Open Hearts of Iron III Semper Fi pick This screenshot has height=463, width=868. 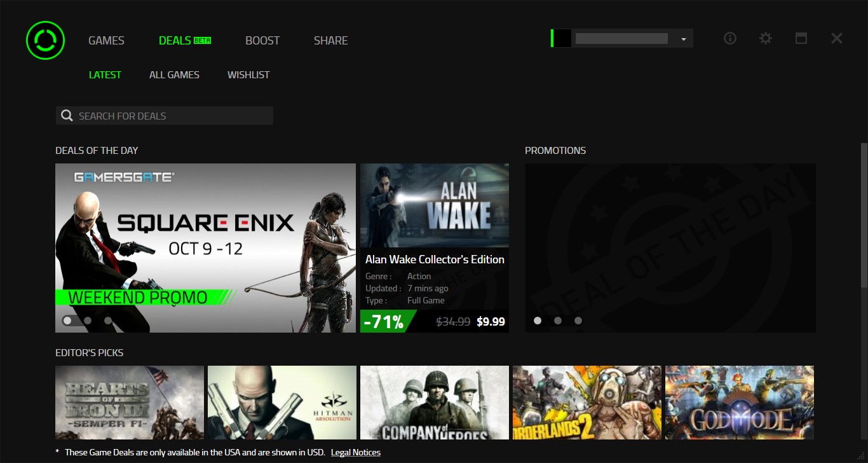click(x=130, y=402)
